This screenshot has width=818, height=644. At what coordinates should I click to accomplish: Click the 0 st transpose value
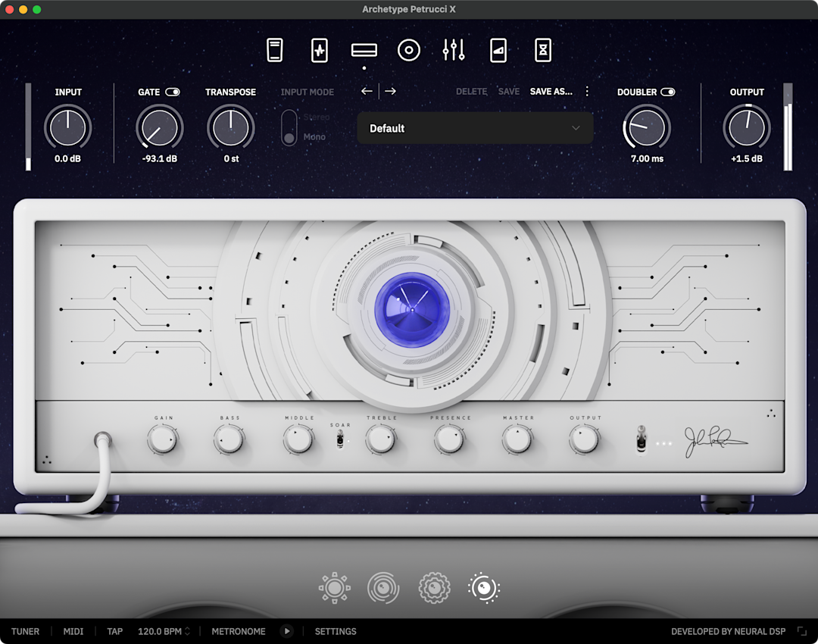click(x=231, y=158)
